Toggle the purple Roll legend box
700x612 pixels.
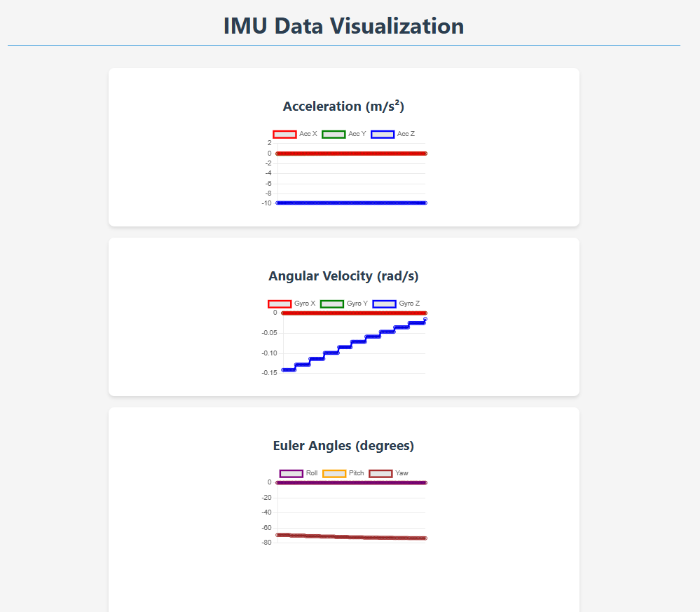[291, 473]
